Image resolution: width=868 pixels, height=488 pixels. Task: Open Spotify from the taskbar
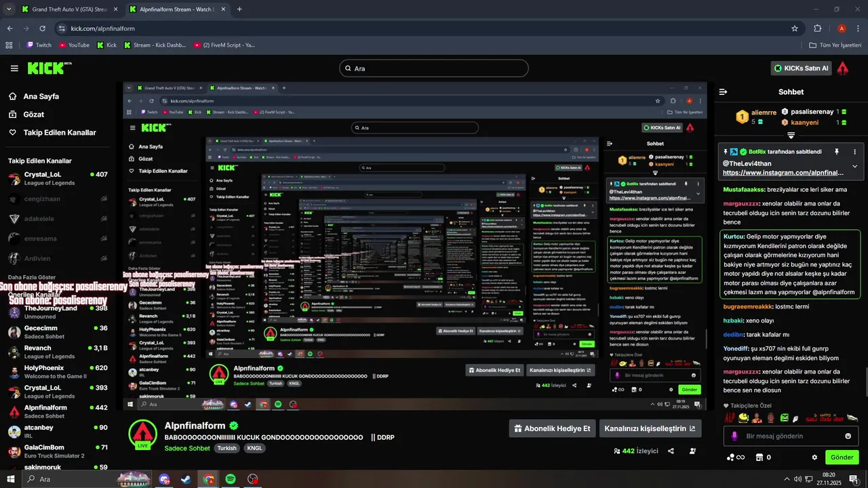[231, 479]
